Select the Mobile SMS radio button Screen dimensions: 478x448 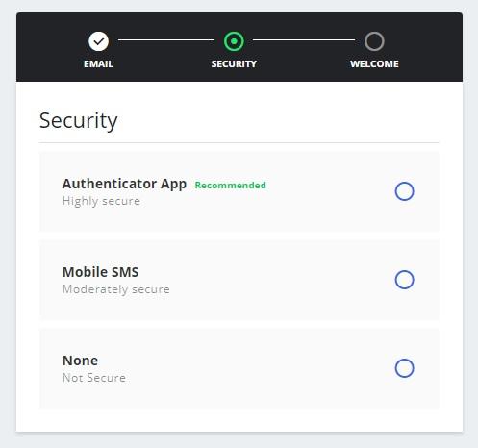click(x=404, y=280)
